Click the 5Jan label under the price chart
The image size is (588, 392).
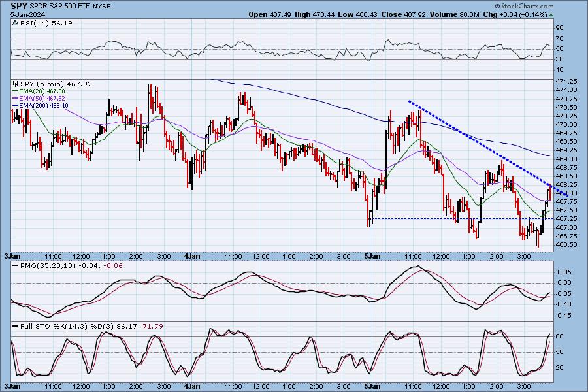pyautogui.click(x=372, y=256)
